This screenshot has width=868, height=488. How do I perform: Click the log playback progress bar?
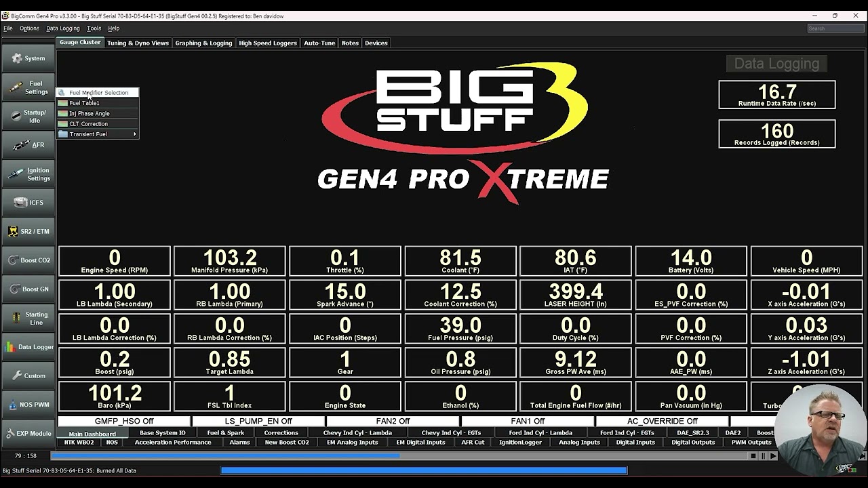pyautogui.click(x=400, y=456)
